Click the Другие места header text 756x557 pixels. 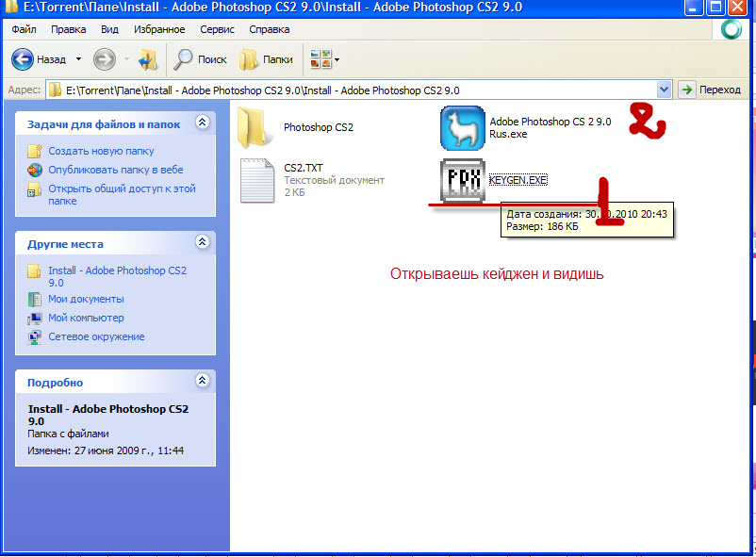pos(65,244)
